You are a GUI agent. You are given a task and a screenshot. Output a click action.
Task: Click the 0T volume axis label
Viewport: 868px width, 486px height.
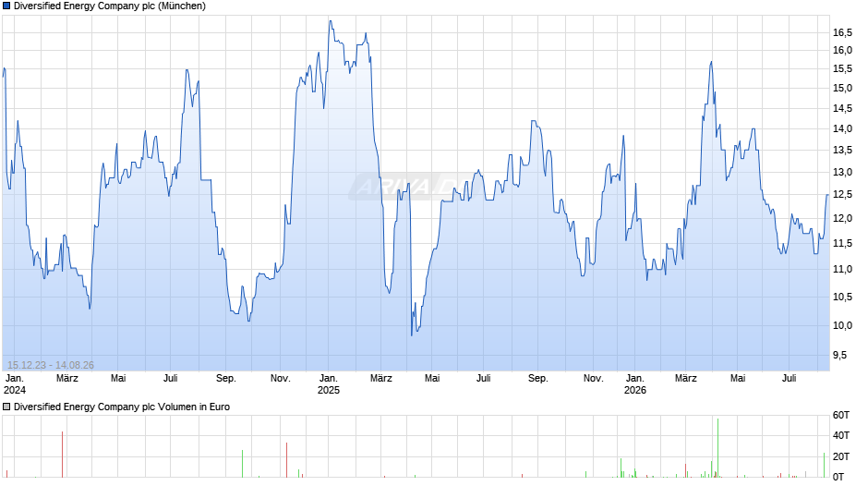pos(838,477)
